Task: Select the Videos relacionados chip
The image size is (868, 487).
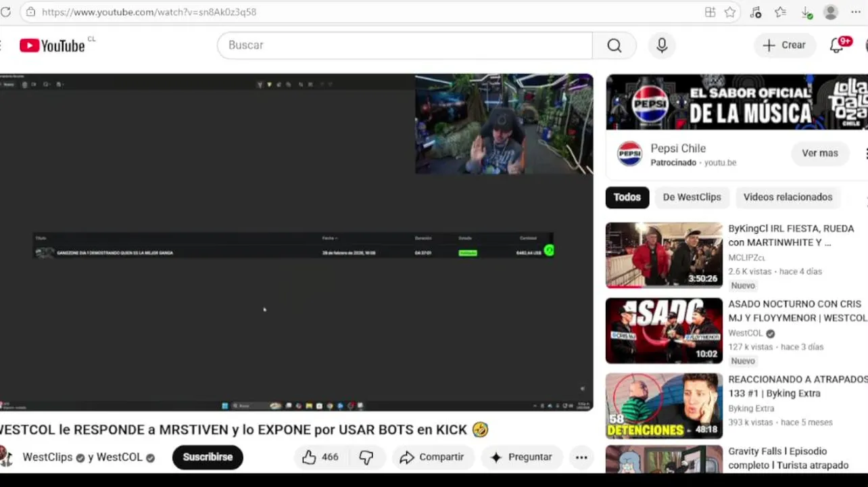Action: pos(788,198)
